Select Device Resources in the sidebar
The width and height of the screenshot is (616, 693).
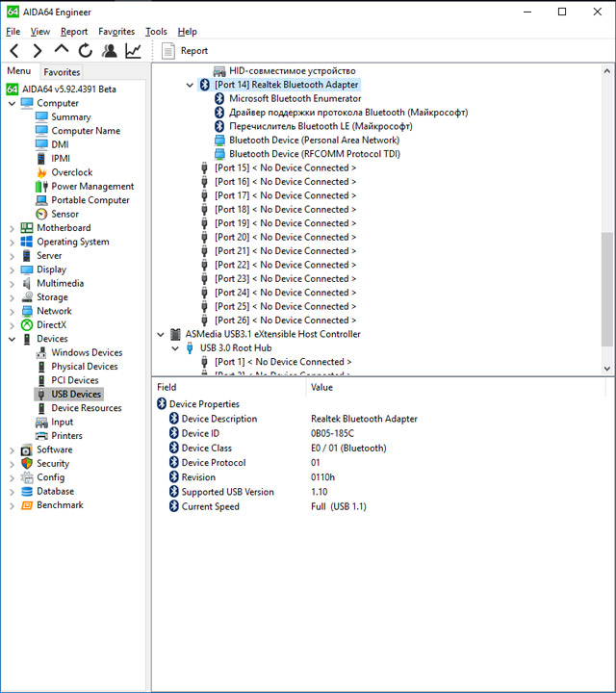click(87, 408)
